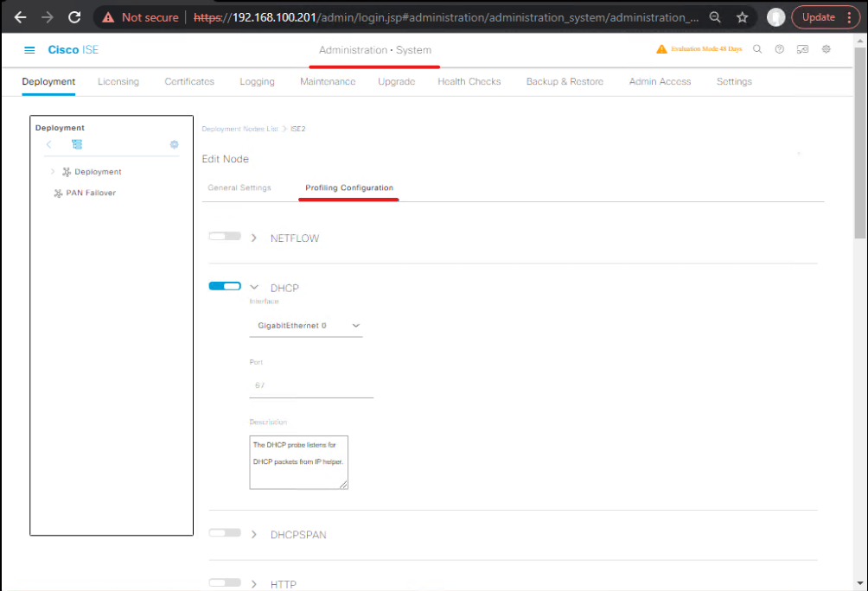Click the browser forward arrow
Image resolution: width=868 pixels, height=591 pixels.
(x=48, y=17)
